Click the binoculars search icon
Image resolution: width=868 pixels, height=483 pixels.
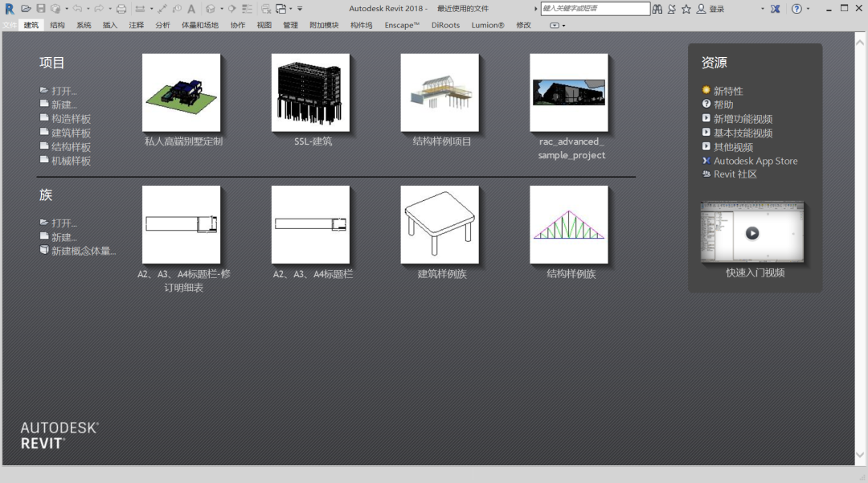coord(657,9)
